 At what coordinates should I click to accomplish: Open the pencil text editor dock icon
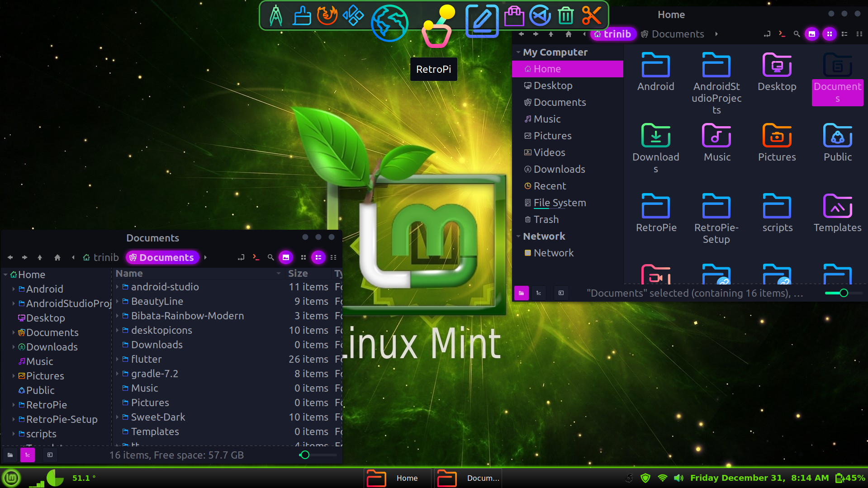pyautogui.click(x=482, y=20)
